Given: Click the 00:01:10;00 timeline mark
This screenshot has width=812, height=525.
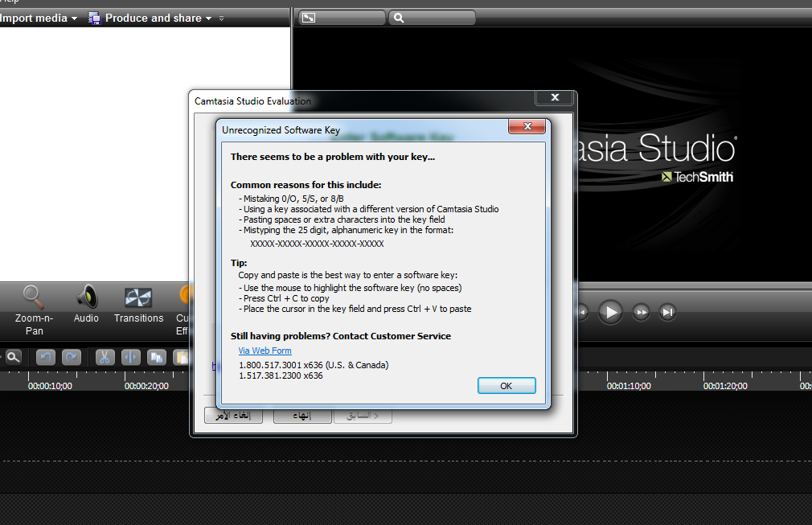Looking at the screenshot, I should tap(629, 386).
